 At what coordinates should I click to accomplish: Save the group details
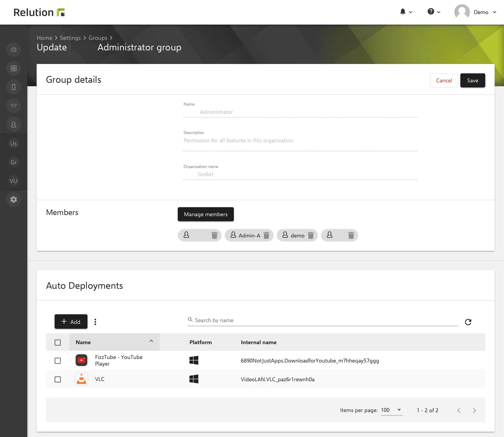click(473, 80)
